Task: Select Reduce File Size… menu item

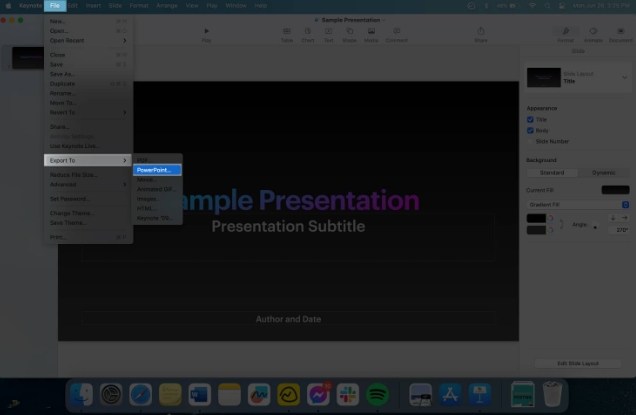Action: [x=88, y=175]
